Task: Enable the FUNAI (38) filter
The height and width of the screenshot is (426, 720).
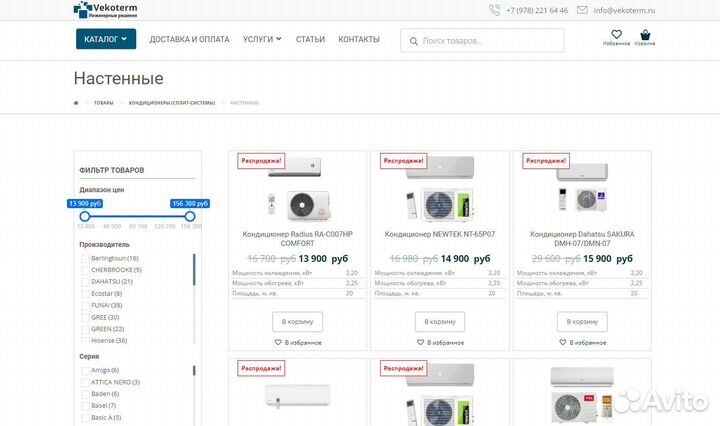Action: tap(85, 306)
